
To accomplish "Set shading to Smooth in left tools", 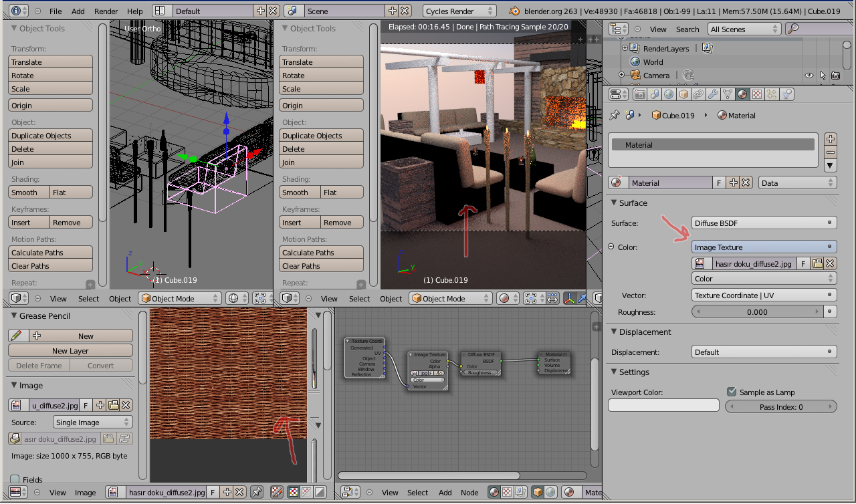I will [29, 192].
